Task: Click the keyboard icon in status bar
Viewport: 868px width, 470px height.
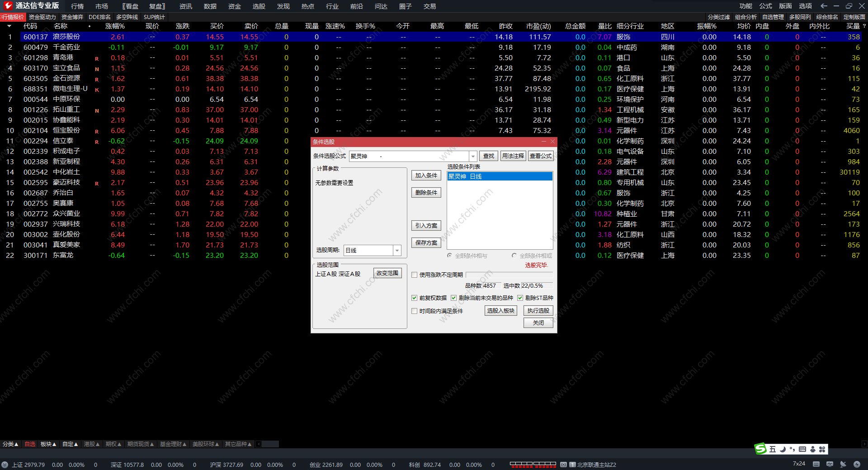Action: click(x=816, y=464)
